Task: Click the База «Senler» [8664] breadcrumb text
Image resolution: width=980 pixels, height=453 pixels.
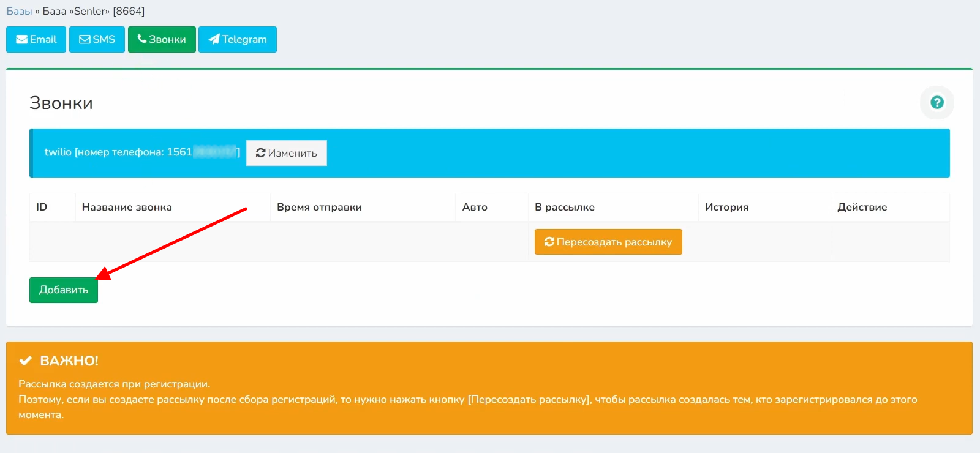Action: 94,11
